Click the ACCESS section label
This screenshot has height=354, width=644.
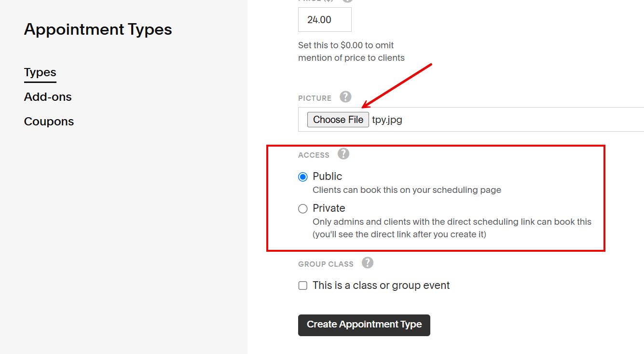(314, 155)
